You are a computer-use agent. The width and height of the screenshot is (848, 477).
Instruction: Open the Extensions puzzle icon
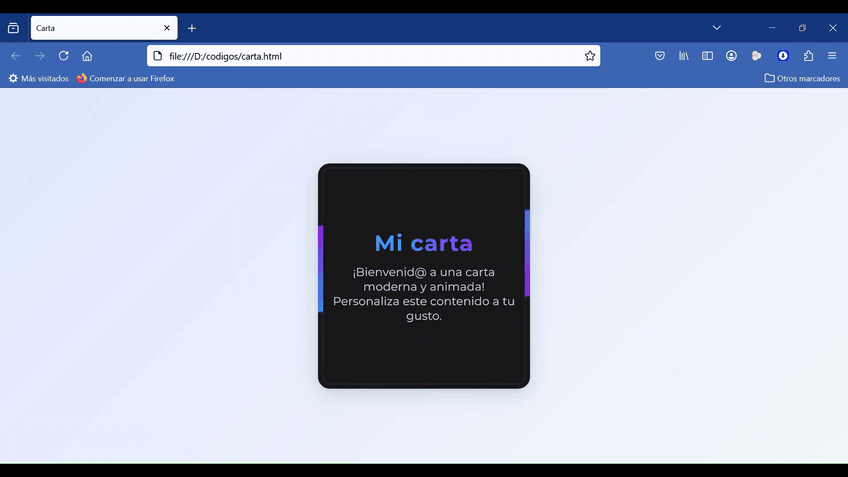[x=808, y=56]
